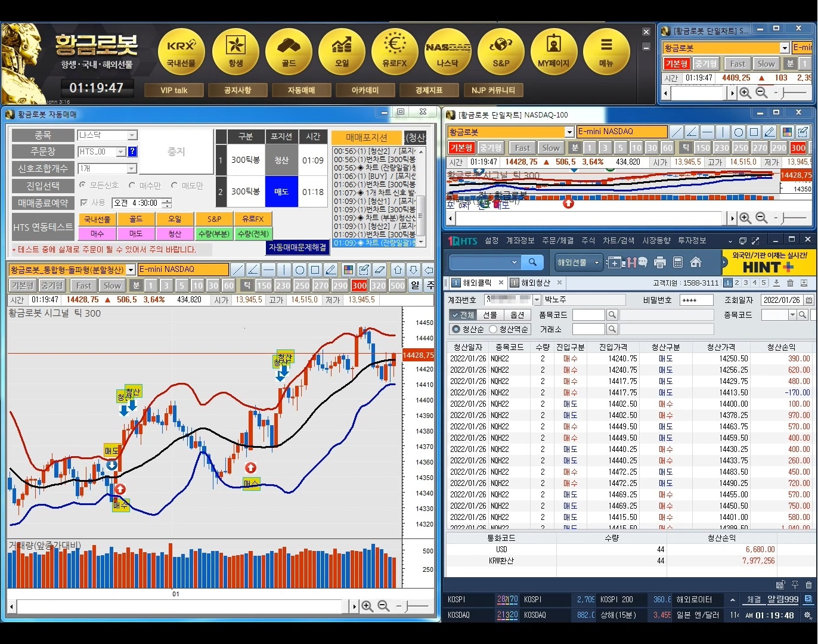This screenshot has height=644, width=818.
Task: Select circle drawing tool in main chart
Action: [x=299, y=270]
